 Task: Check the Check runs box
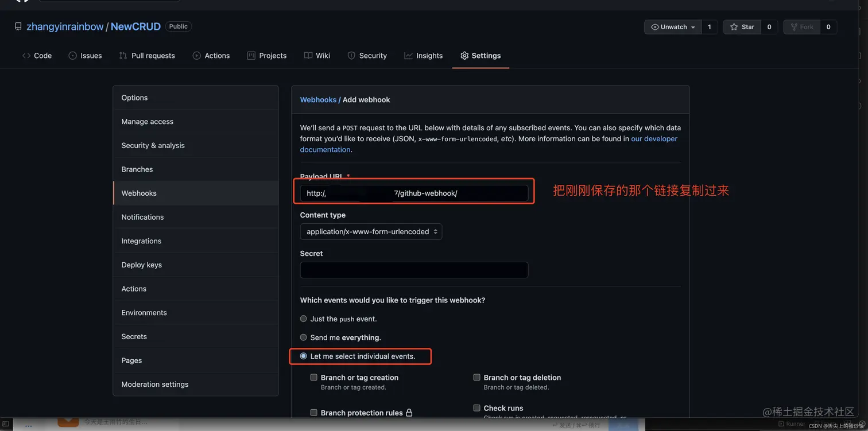477,408
